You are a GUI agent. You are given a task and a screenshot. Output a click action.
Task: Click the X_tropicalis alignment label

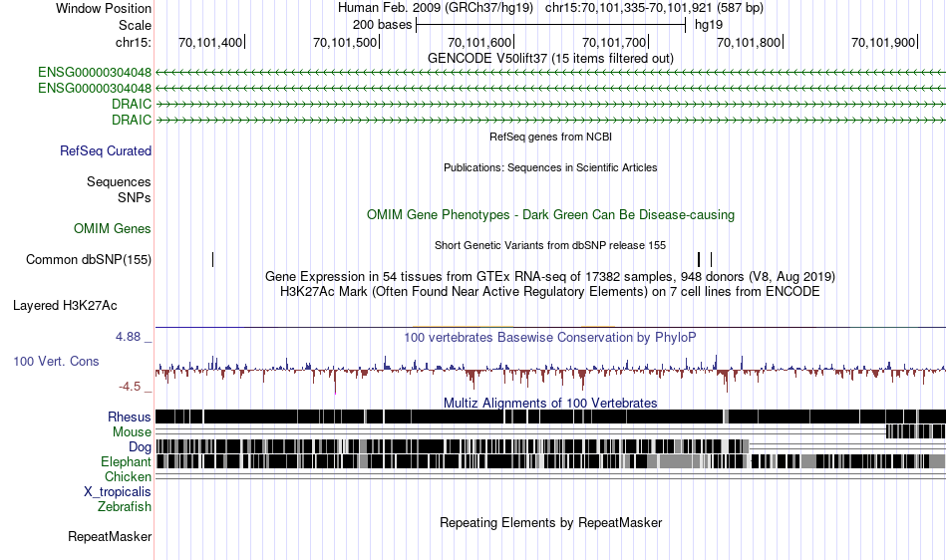click(x=118, y=492)
